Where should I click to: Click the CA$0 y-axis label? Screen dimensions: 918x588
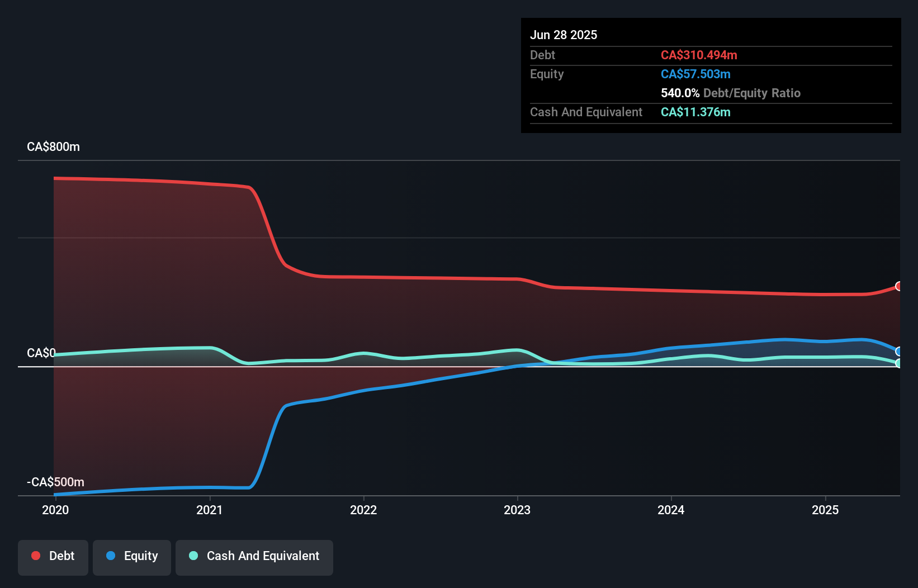pos(41,353)
